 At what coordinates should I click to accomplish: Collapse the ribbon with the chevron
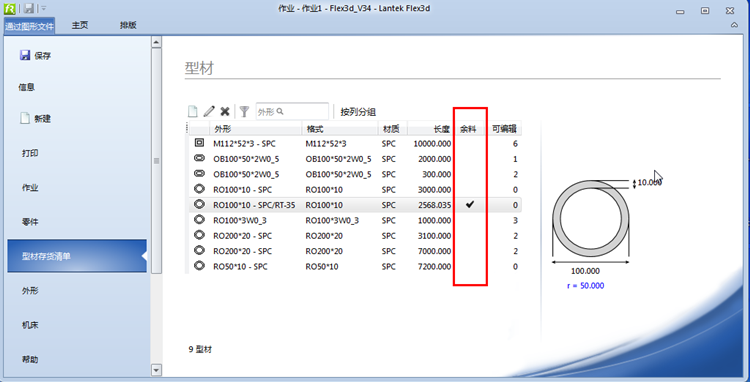coord(735,25)
